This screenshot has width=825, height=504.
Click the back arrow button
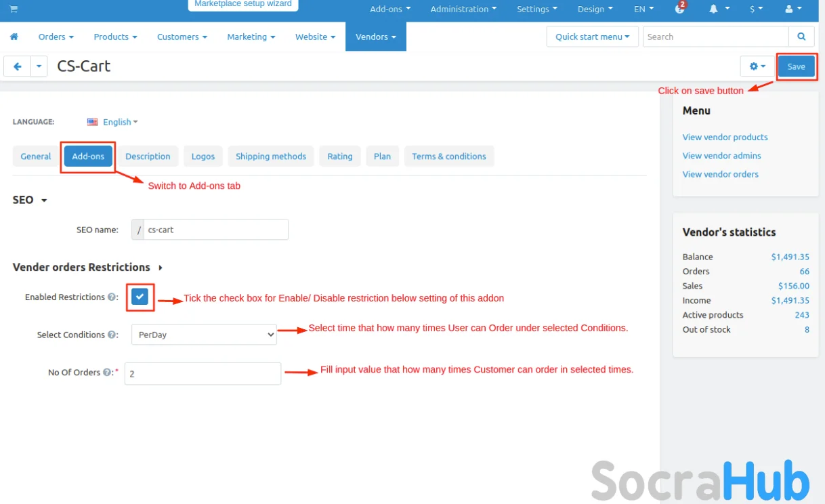tap(18, 66)
